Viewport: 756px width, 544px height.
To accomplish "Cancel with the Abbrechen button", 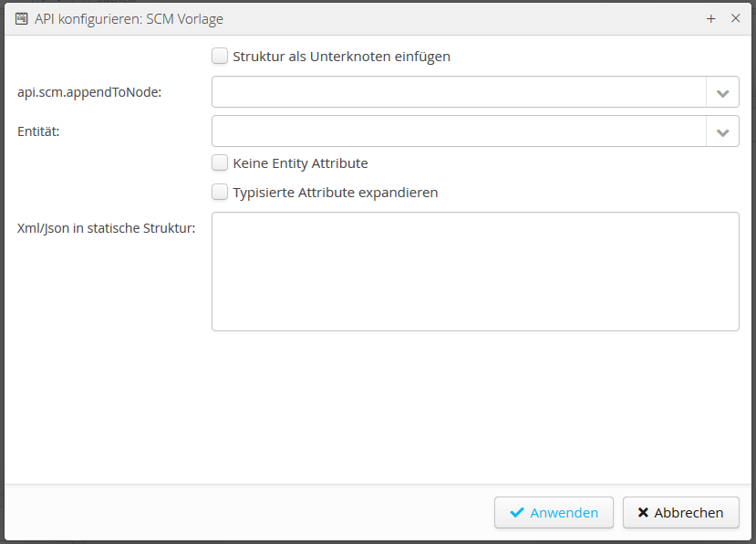I will [x=680, y=513].
